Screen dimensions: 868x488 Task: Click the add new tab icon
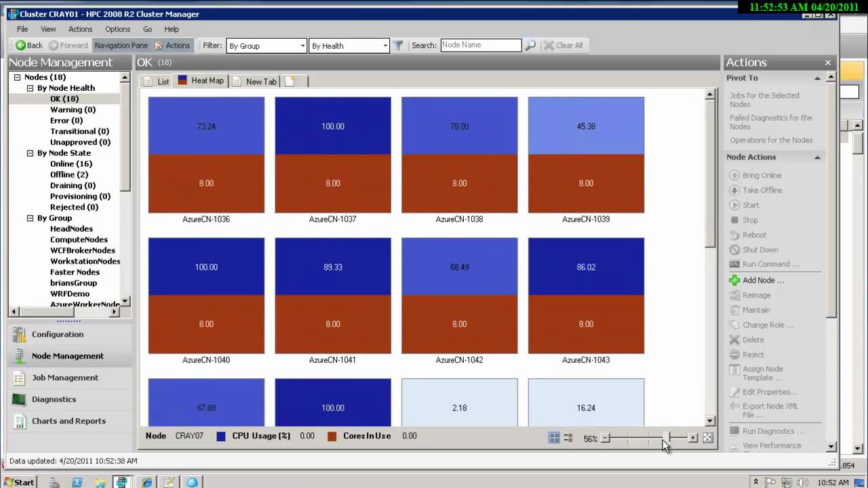(290, 81)
